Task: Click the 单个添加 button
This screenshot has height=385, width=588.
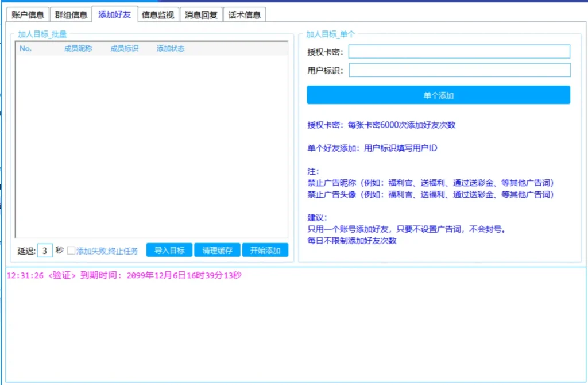Action: (x=438, y=95)
